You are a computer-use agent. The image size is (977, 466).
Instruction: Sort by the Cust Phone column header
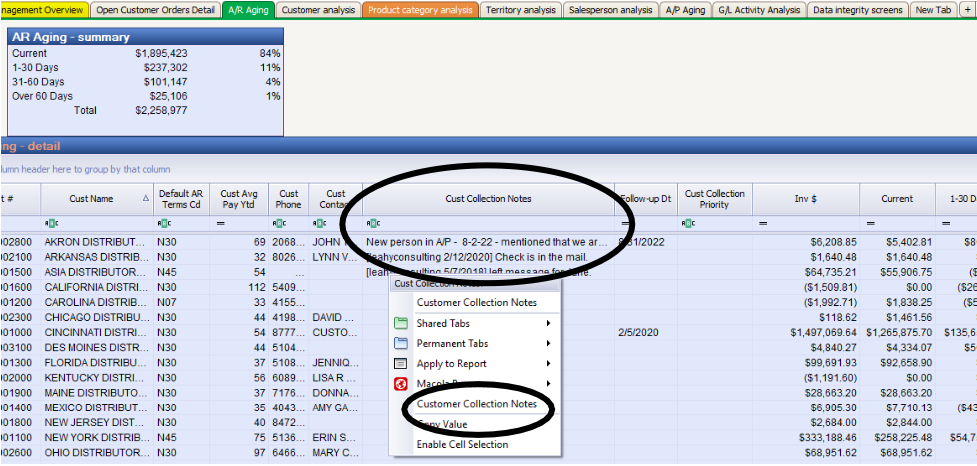coord(288,199)
